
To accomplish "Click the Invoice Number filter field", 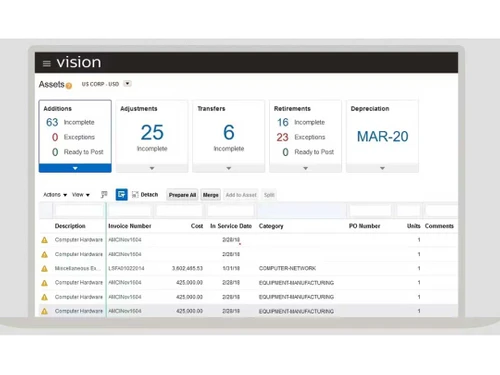I will pyautogui.click(x=130, y=211).
